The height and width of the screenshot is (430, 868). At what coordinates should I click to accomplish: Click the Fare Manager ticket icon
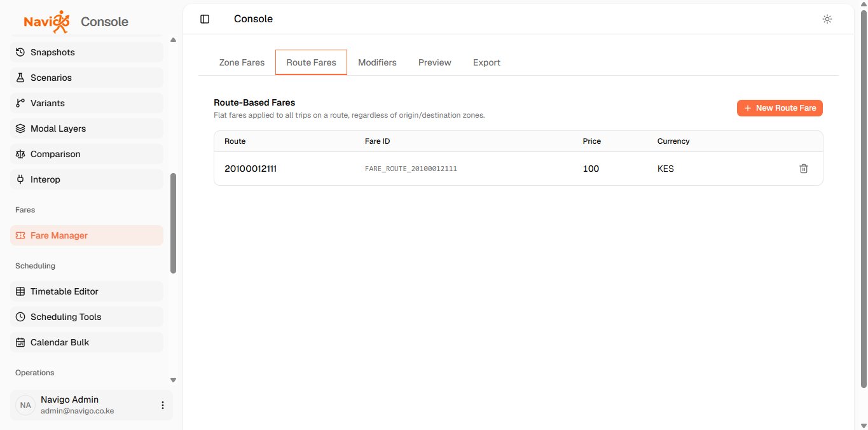(20, 235)
